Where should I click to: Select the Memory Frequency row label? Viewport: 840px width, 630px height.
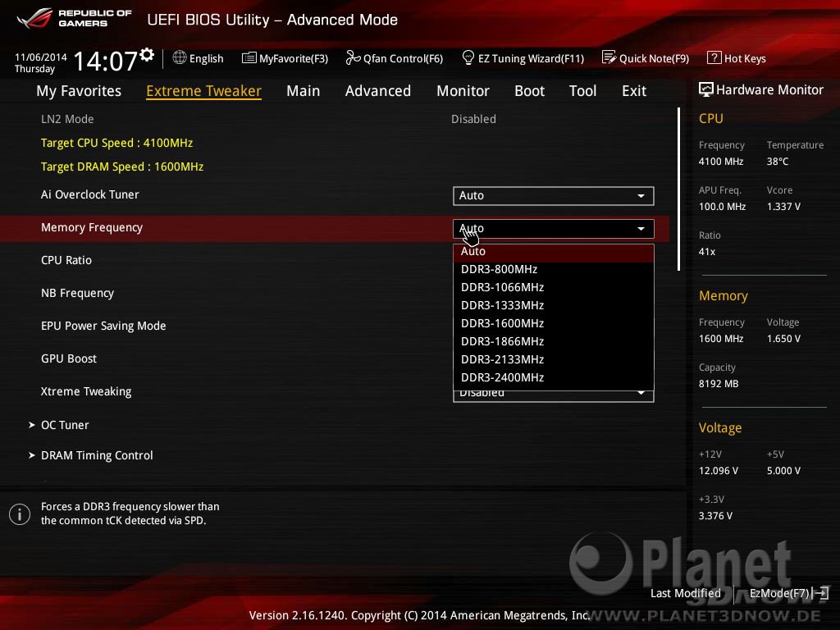[x=92, y=228]
